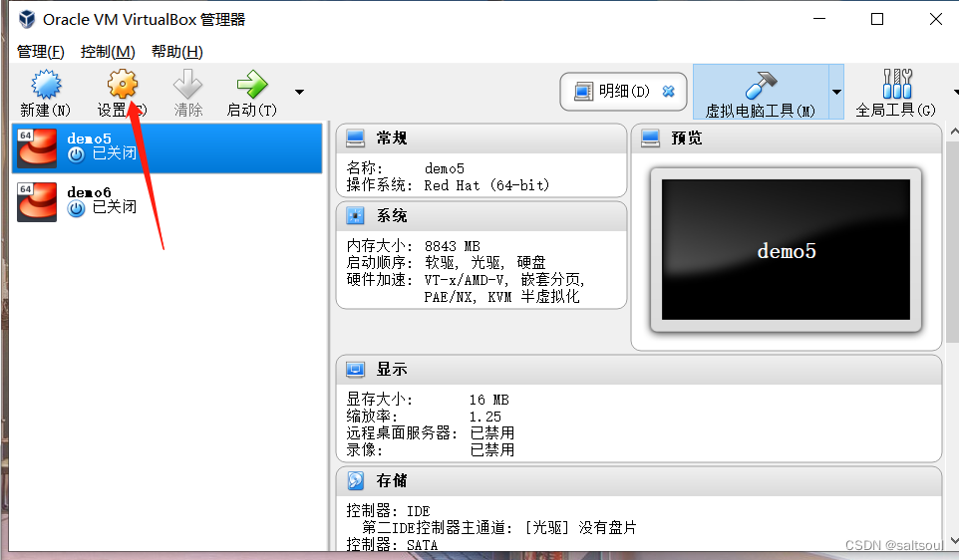
Task: Open the 设置 settings gear icon
Action: click(123, 84)
